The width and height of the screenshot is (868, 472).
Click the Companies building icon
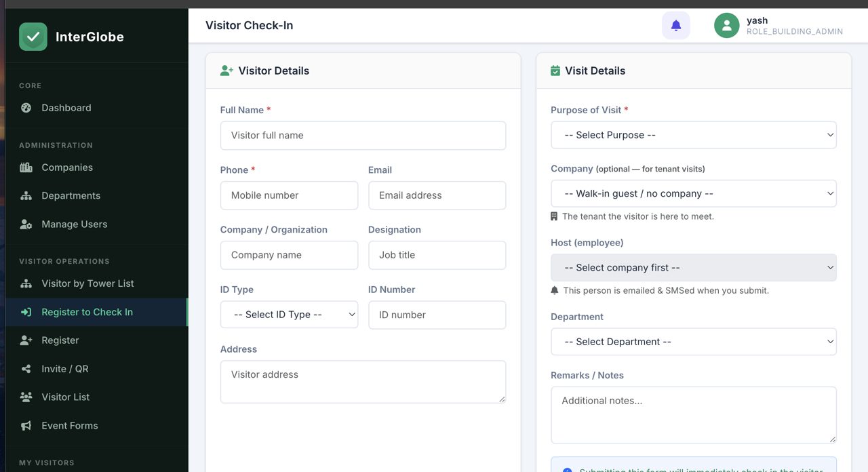(26, 168)
